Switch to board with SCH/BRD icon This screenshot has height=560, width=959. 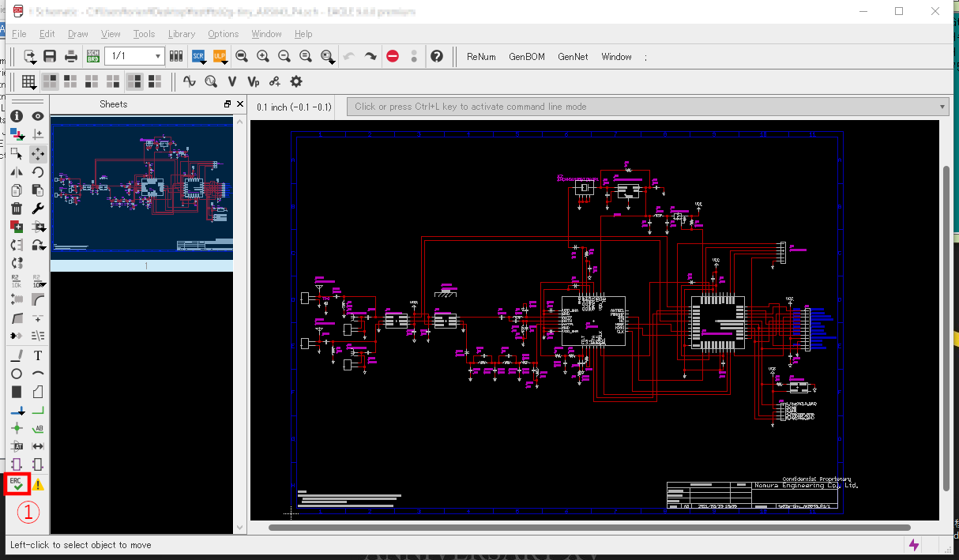[x=92, y=56]
